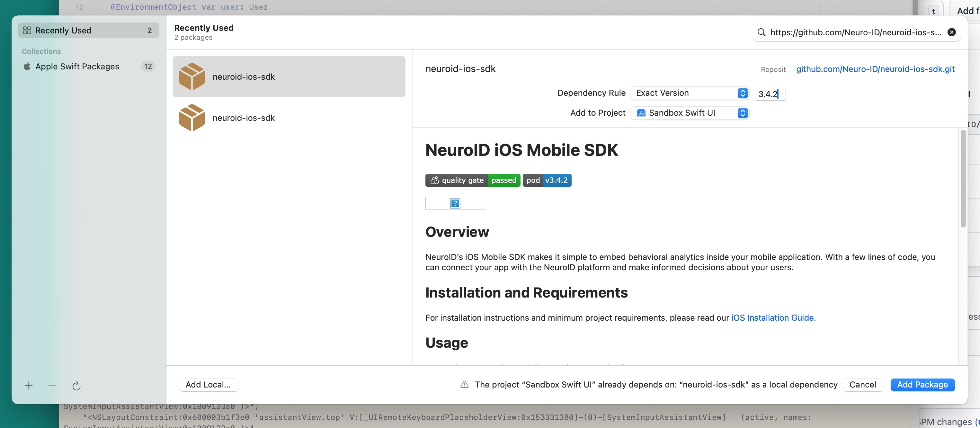The height and width of the screenshot is (428, 980).
Task: Clear the package URL search field
Action: (951, 32)
